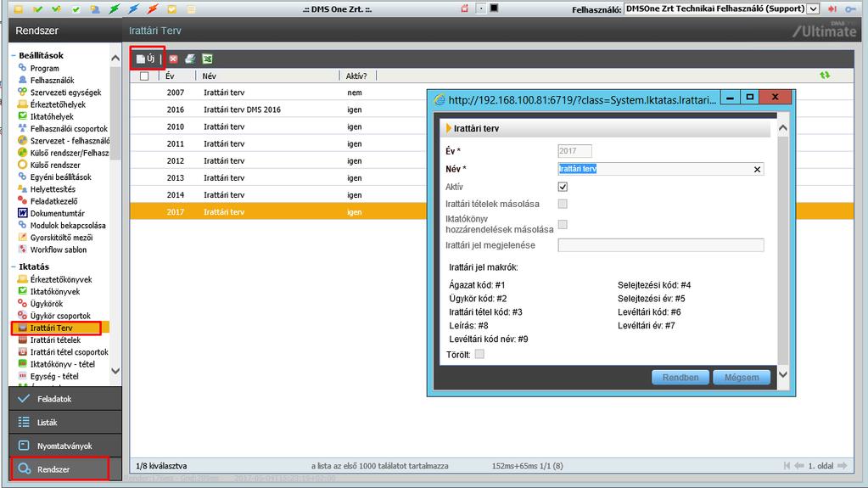Click the print icon in toolbar

(190, 59)
